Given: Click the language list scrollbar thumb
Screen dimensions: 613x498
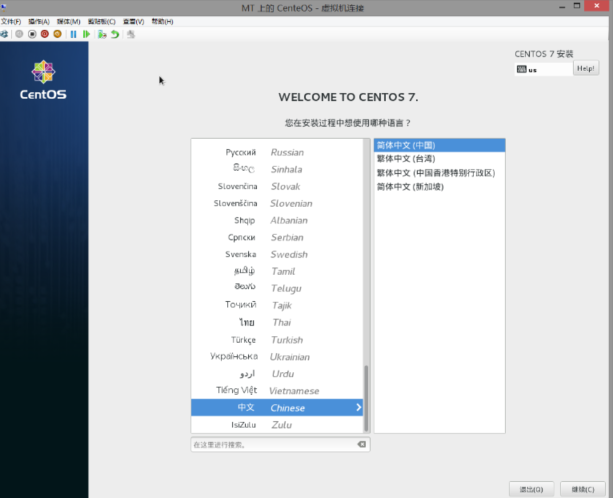Looking at the screenshot, I should [366, 398].
